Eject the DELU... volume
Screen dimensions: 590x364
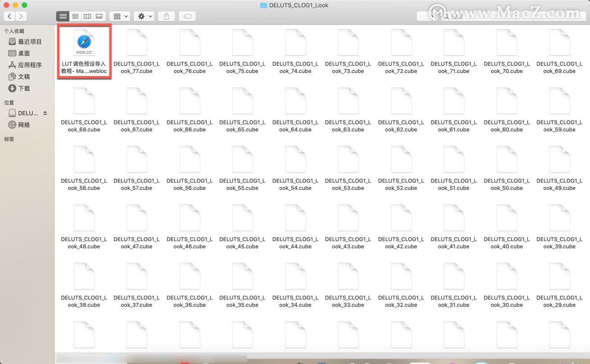pyautogui.click(x=45, y=113)
